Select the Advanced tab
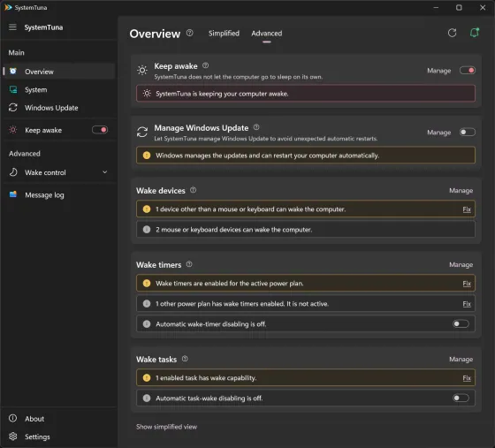 [267, 33]
